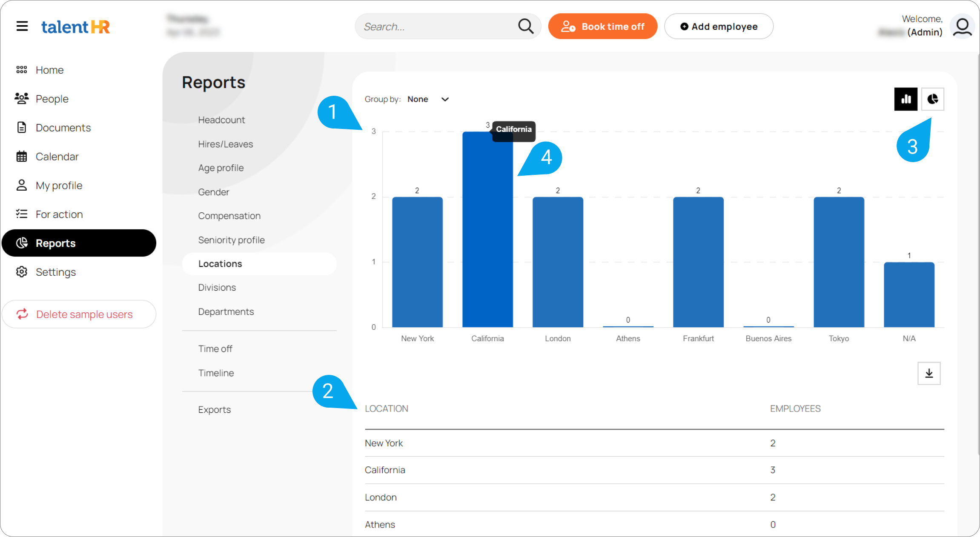Click the Athens axis label
This screenshot has height=537, width=980.
(628, 339)
